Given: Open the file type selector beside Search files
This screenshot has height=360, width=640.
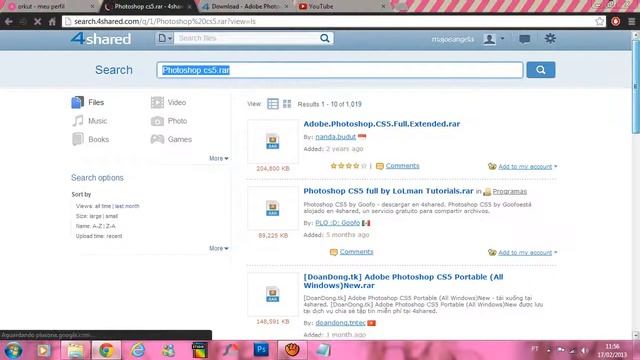Looking at the screenshot, I should [x=164, y=38].
